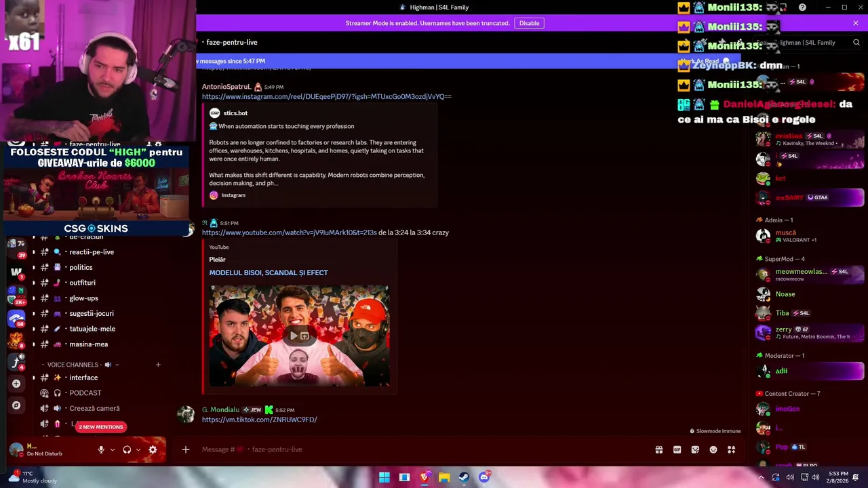Click the plus attachment button beside message box

click(x=185, y=449)
